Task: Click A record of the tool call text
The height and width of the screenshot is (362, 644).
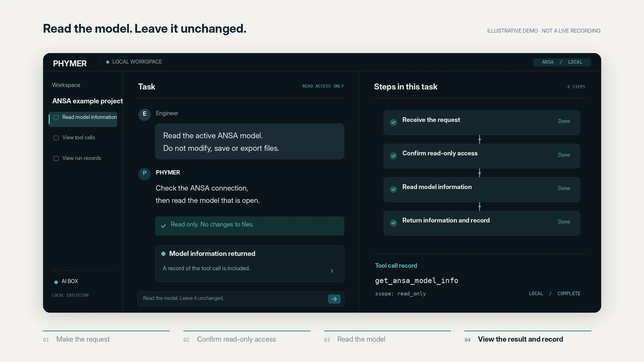Action: pyautogui.click(x=206, y=268)
